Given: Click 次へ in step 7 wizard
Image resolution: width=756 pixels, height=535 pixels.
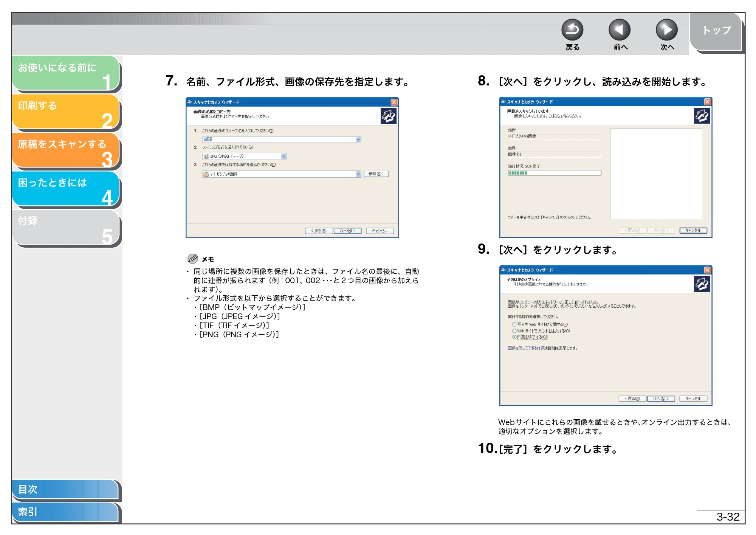Looking at the screenshot, I should tap(347, 231).
